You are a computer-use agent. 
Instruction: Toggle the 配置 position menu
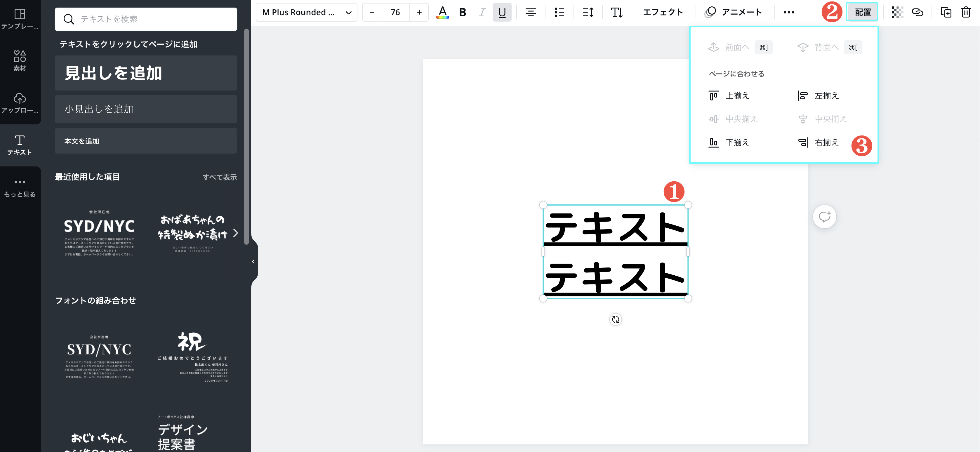point(862,12)
